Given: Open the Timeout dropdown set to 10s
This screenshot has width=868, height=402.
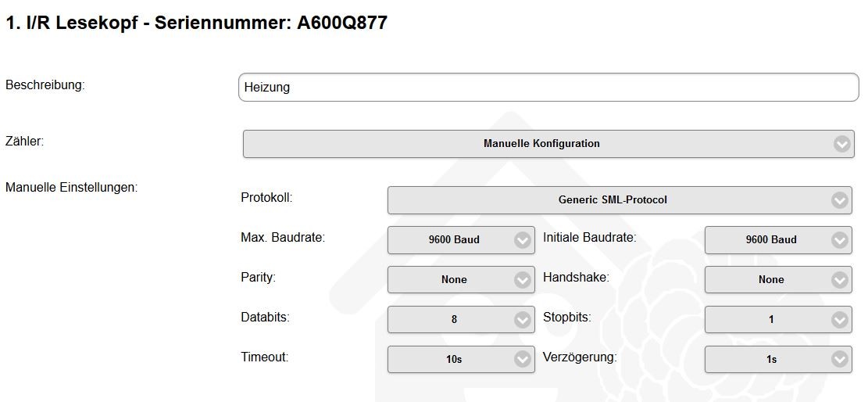Looking at the screenshot, I should pos(453,360).
